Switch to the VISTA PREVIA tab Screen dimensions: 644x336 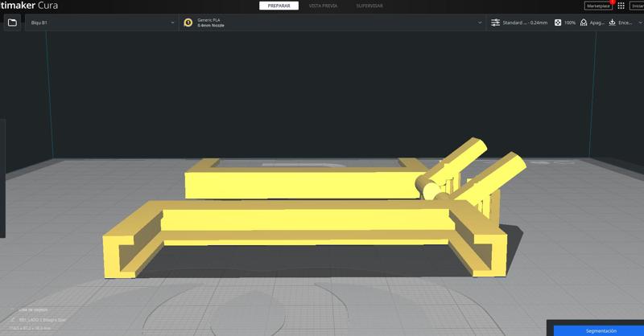click(324, 6)
